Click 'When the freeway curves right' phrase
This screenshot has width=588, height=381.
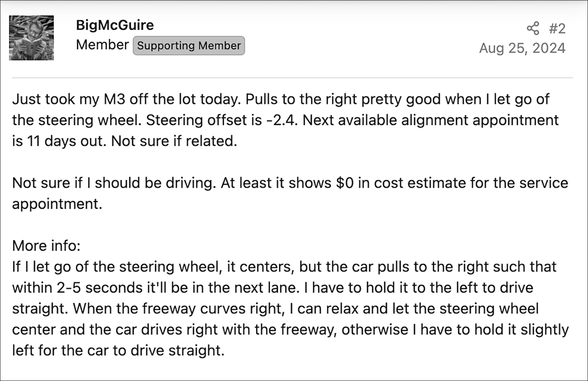tap(179, 309)
